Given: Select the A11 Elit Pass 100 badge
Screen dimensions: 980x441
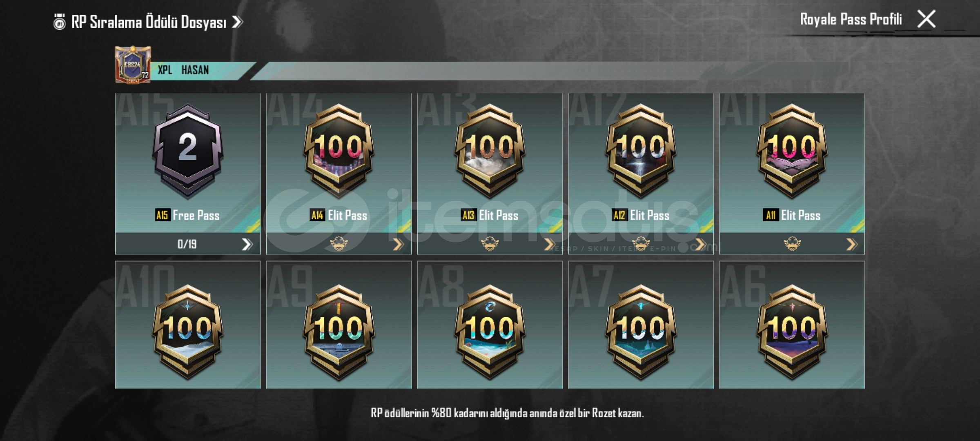Looking at the screenshot, I should pos(792,151).
